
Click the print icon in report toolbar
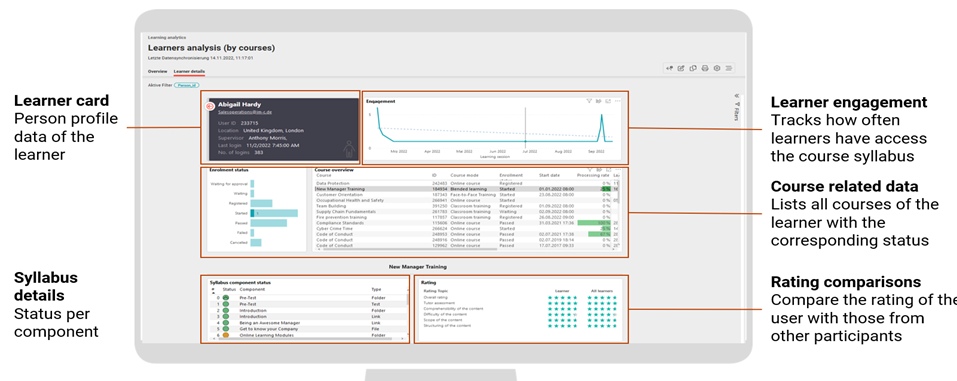[704, 68]
